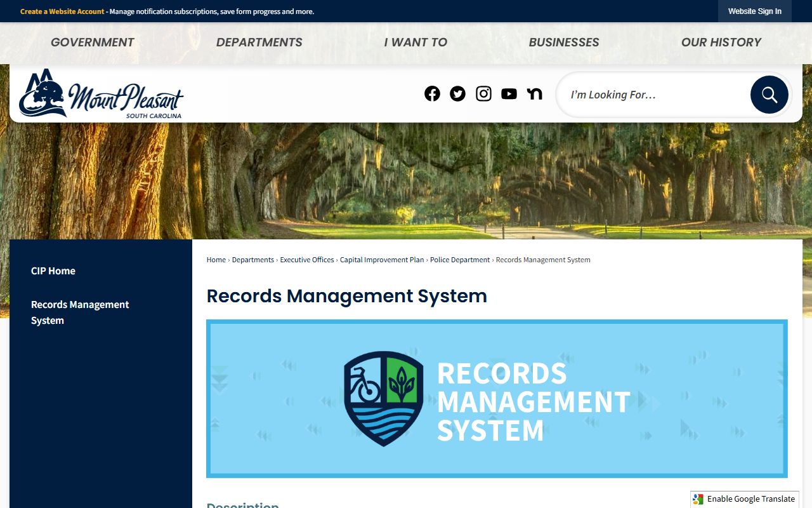
Task: Click the Mount Pleasant logo
Action: (x=101, y=94)
